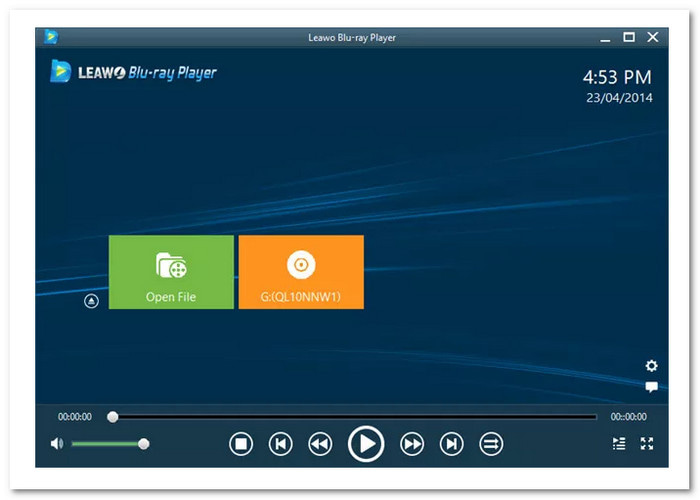This screenshot has width=700, height=500.
Task: Jump to previous track button
Action: [281, 444]
